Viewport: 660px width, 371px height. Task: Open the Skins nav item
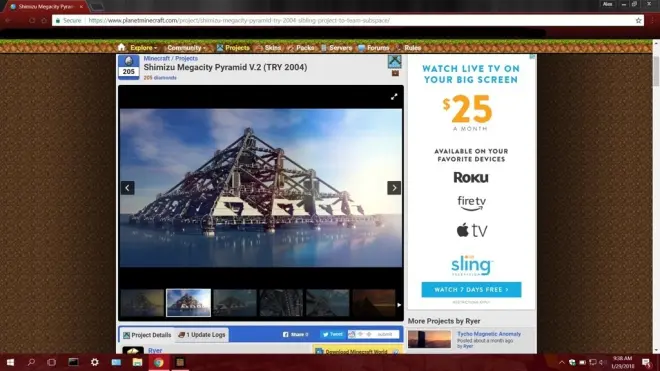pos(268,48)
